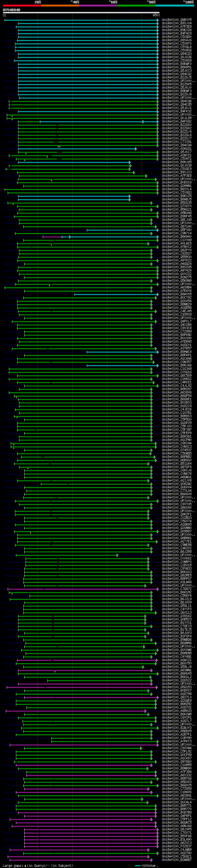The height and width of the screenshot is (868, 197).
Task: Select the UniRef100_Q0JLD5 label
Action: 177,118
